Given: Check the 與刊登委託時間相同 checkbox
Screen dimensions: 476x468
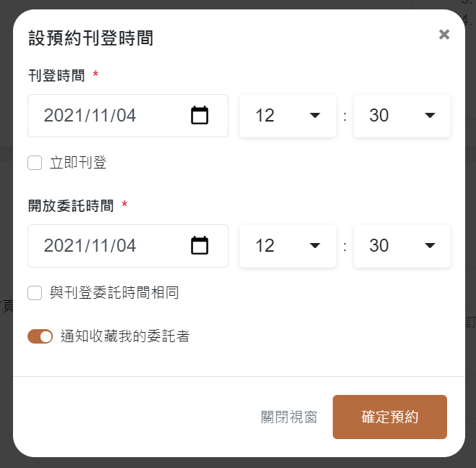Looking at the screenshot, I should point(35,293).
